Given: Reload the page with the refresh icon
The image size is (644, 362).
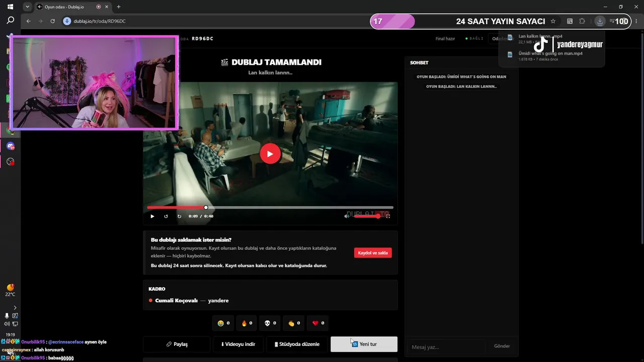Looking at the screenshot, I should click(53, 21).
